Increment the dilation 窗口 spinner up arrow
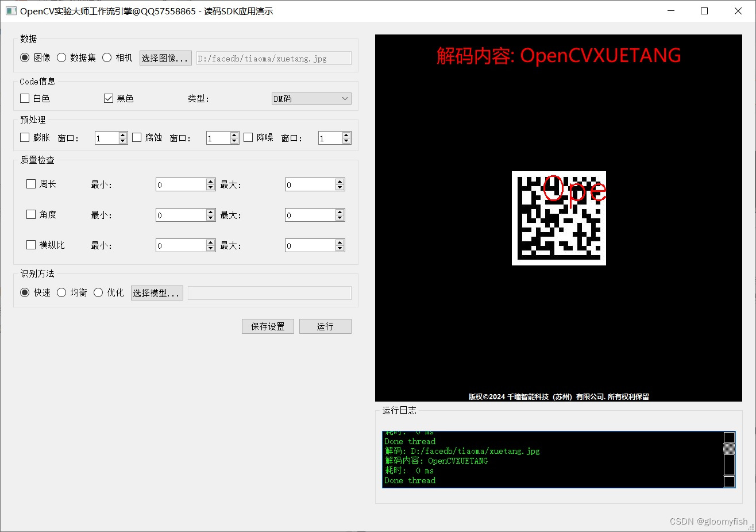 point(122,134)
